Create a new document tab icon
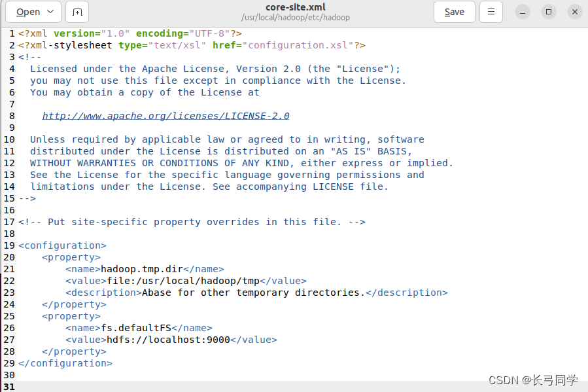The image size is (588, 392). tap(77, 12)
